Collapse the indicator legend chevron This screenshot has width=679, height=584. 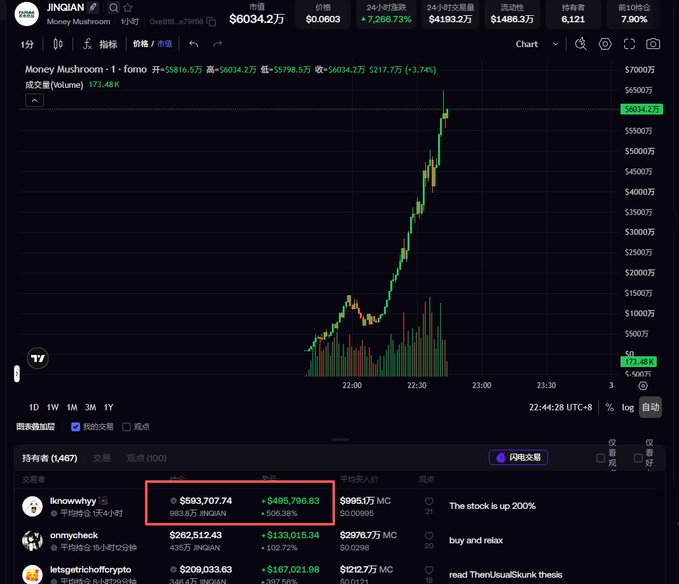[35, 100]
